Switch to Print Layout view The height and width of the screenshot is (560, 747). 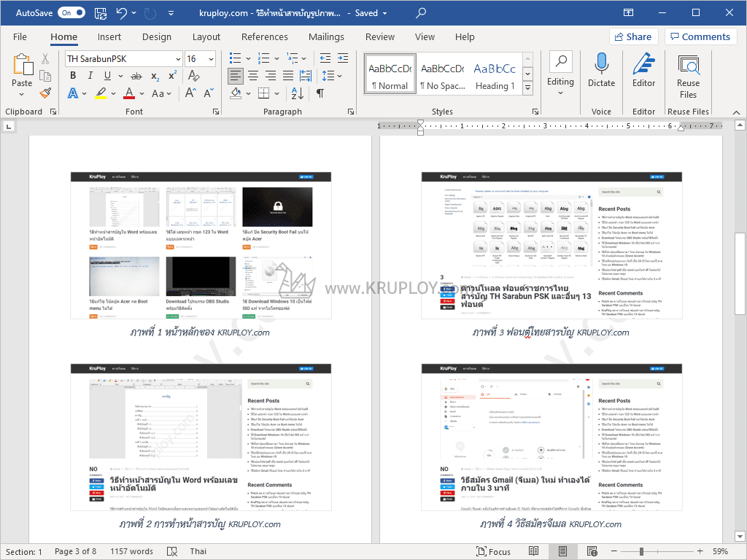[x=562, y=551]
